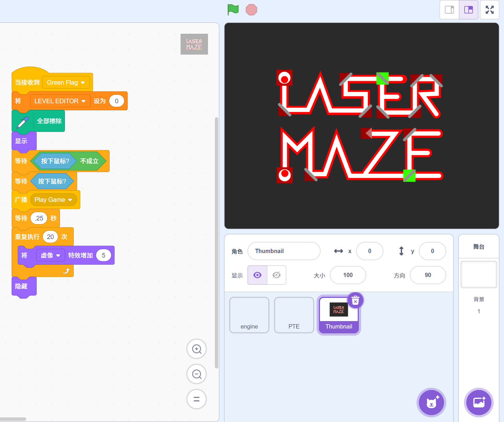Enter full screen stage mode
Screen dimensions: 504x422
click(489, 10)
